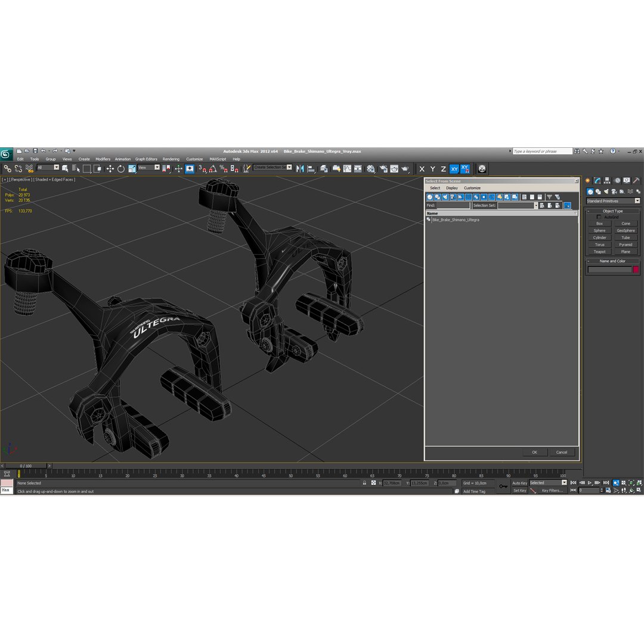Click Play Animation in the playback controls
Screen dimensions: 644x644
590,483
